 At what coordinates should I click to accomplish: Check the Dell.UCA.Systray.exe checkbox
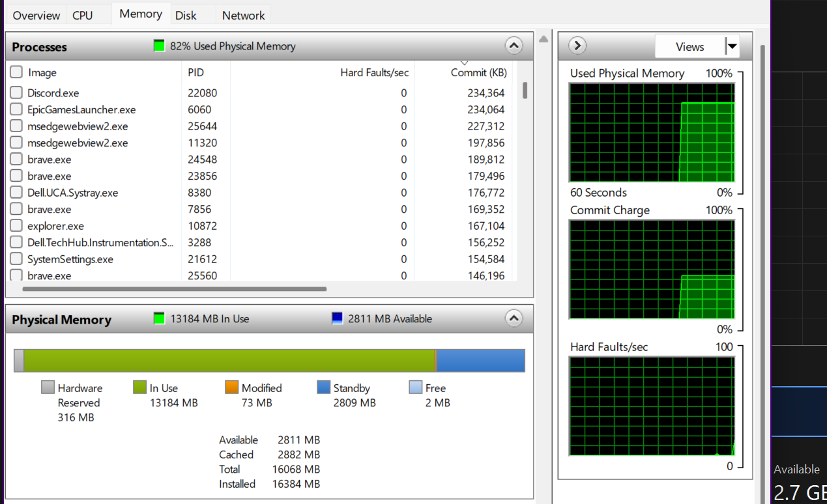[x=16, y=193]
